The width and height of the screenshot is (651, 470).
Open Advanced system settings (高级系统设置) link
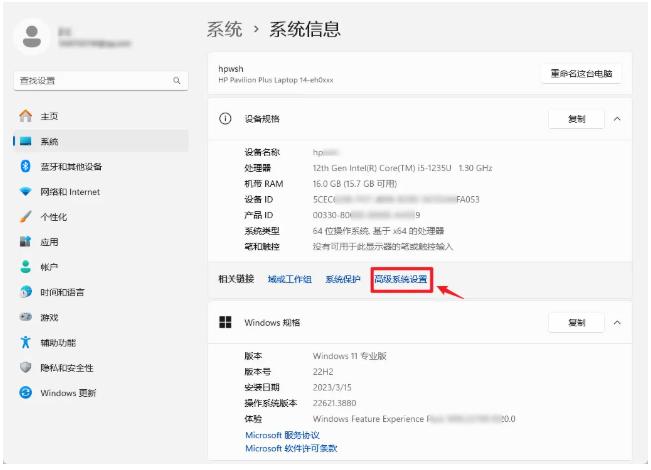pos(400,280)
